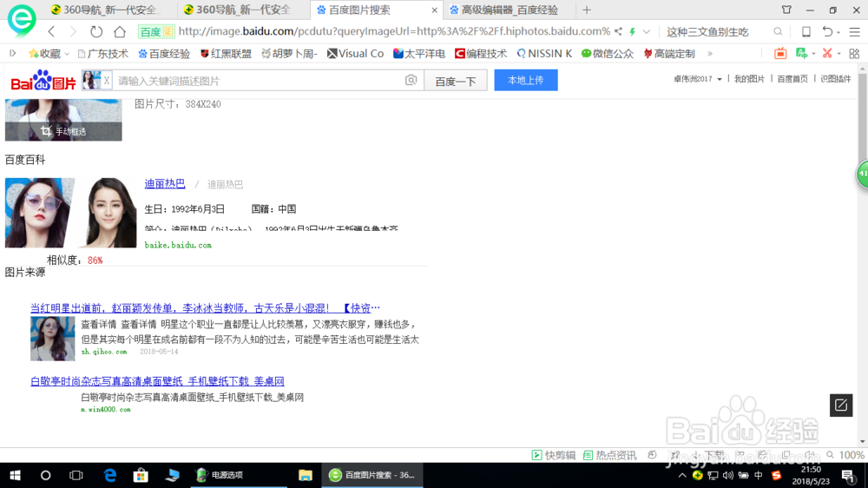Open the 广东技术 bookmark
The height and width of the screenshot is (488, 868).
point(103,53)
